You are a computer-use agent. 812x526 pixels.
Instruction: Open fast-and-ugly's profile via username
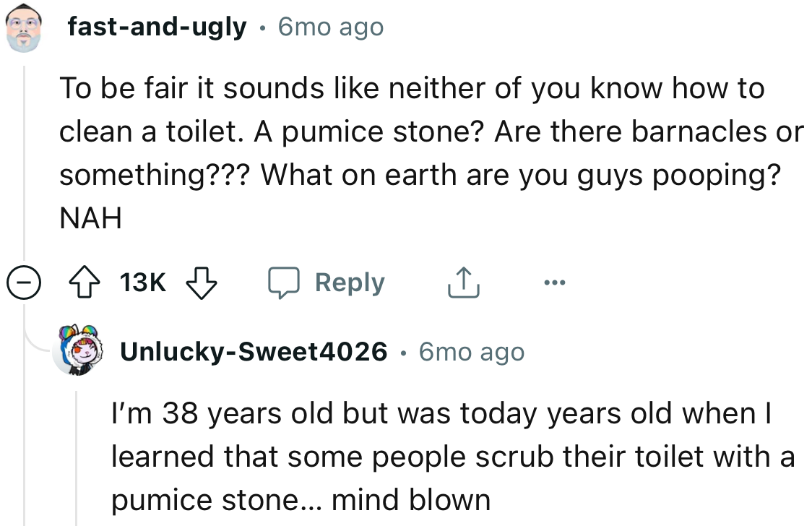click(155, 26)
